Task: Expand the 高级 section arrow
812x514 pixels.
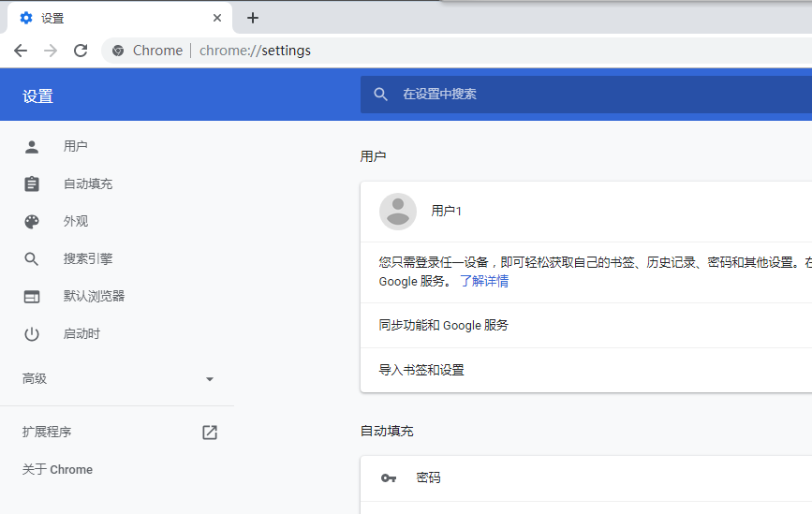Action: pyautogui.click(x=209, y=379)
